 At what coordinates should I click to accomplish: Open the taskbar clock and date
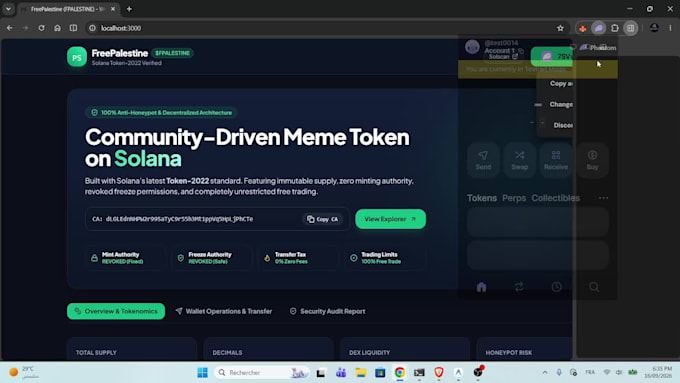(658, 372)
